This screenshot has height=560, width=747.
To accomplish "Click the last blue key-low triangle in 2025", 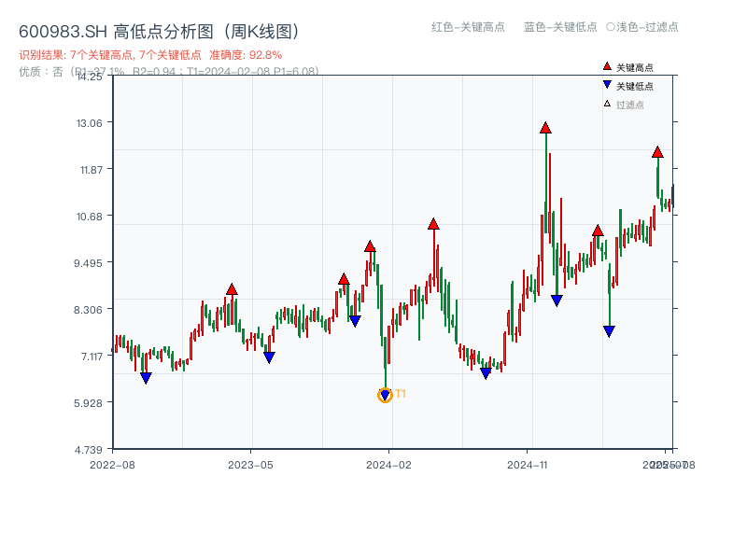I will [x=609, y=331].
